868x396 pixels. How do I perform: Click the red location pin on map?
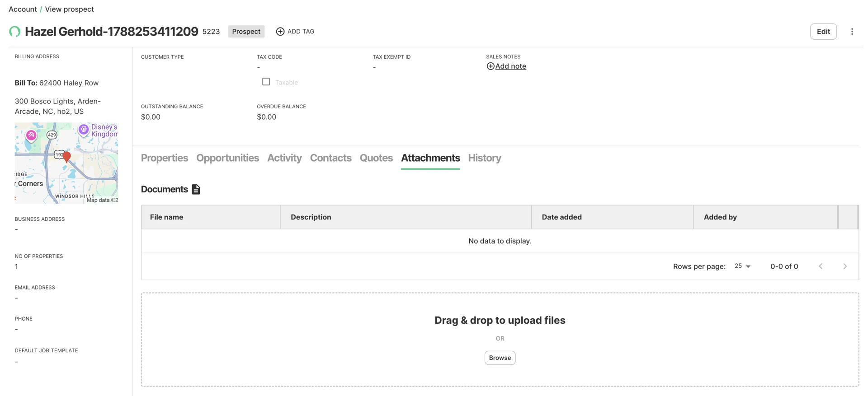[66, 157]
